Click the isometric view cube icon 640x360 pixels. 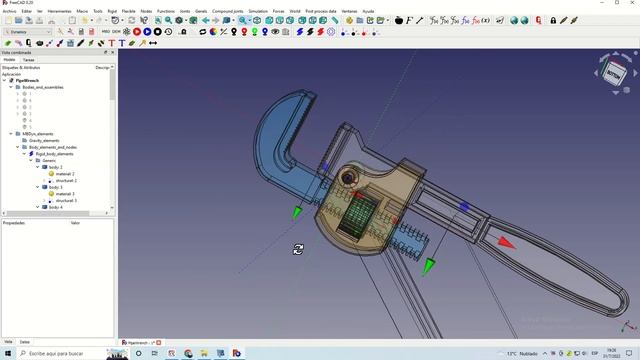click(x=257, y=20)
